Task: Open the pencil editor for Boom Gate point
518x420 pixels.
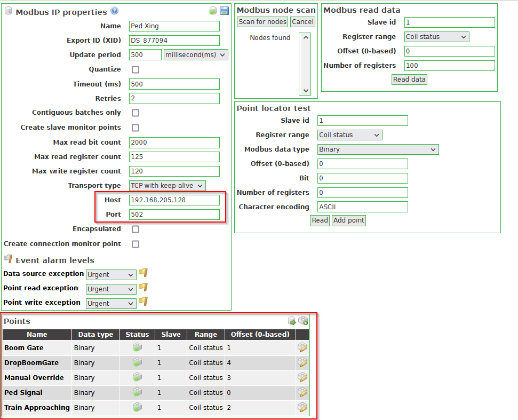Action: [302, 347]
